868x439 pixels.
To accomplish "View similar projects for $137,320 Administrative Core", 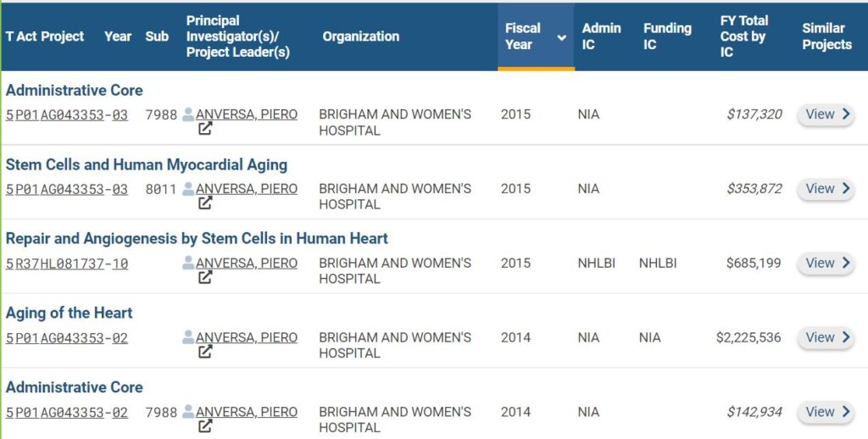I will pos(826,114).
